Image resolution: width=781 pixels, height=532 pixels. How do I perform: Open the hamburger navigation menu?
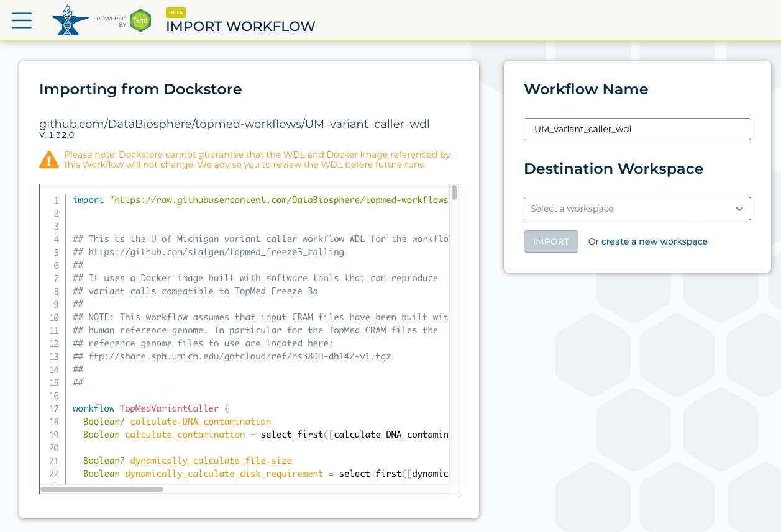point(22,20)
